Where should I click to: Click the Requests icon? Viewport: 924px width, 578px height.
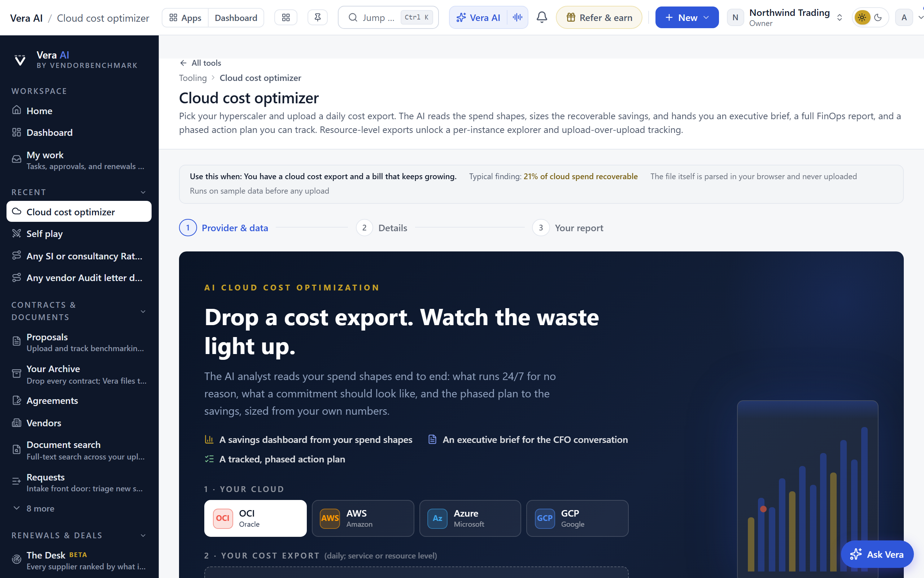click(16, 481)
